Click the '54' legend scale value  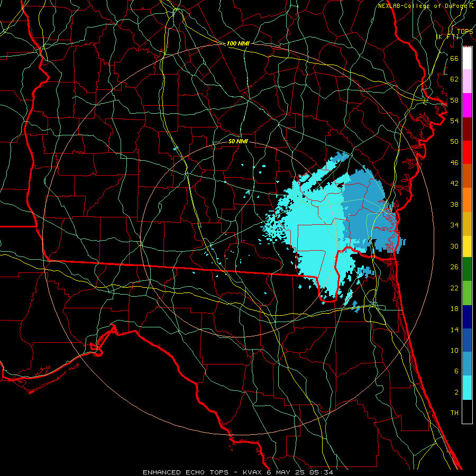coord(454,121)
